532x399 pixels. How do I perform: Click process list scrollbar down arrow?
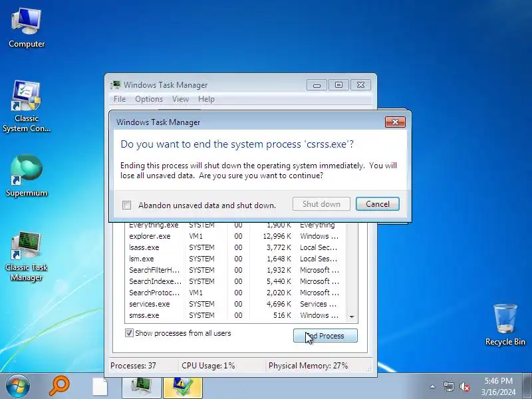352,317
